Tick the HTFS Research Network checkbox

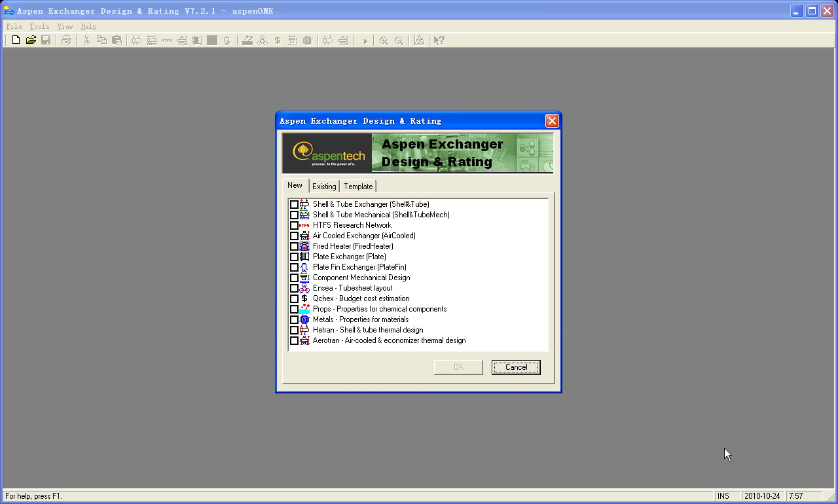[x=294, y=225]
